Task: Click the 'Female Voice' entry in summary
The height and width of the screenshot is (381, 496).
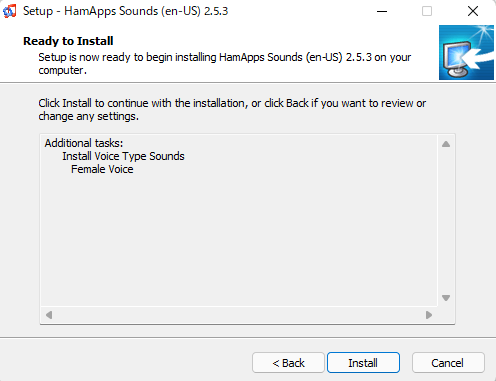Action: [x=102, y=169]
